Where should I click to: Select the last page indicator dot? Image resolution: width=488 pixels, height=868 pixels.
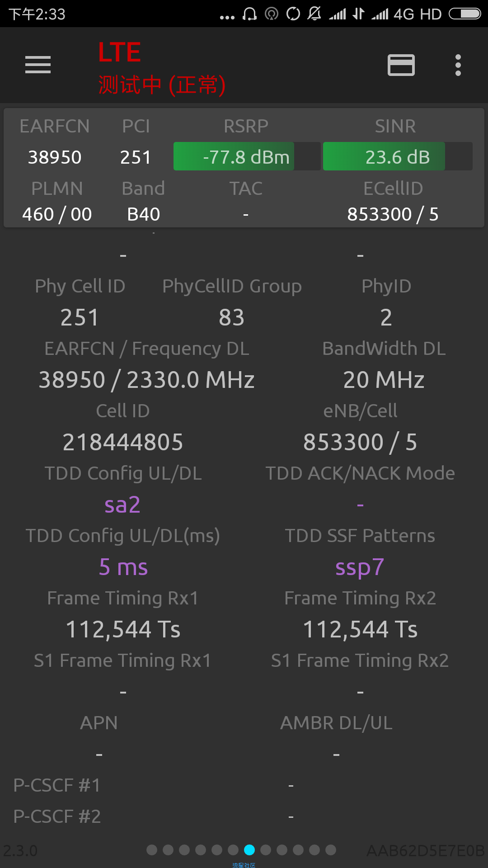[331, 850]
